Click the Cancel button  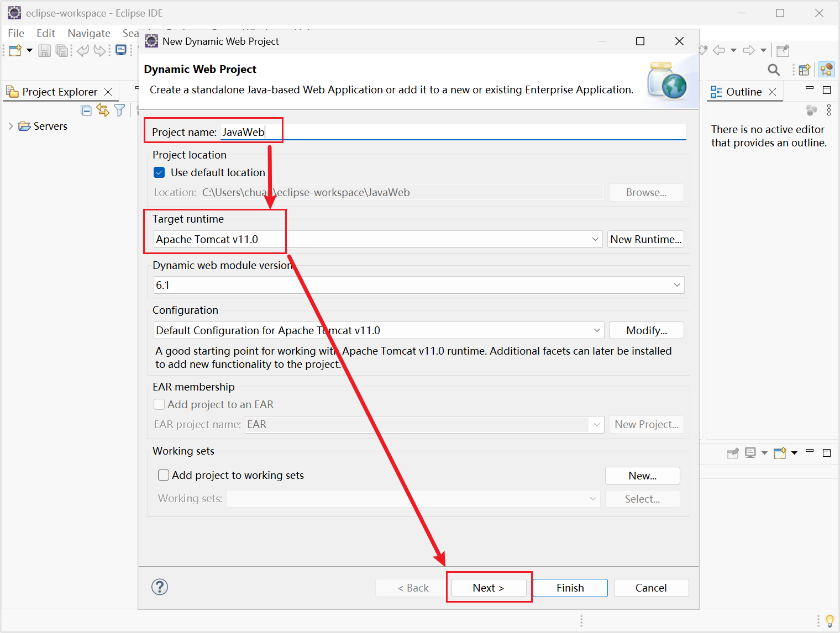[x=651, y=588]
